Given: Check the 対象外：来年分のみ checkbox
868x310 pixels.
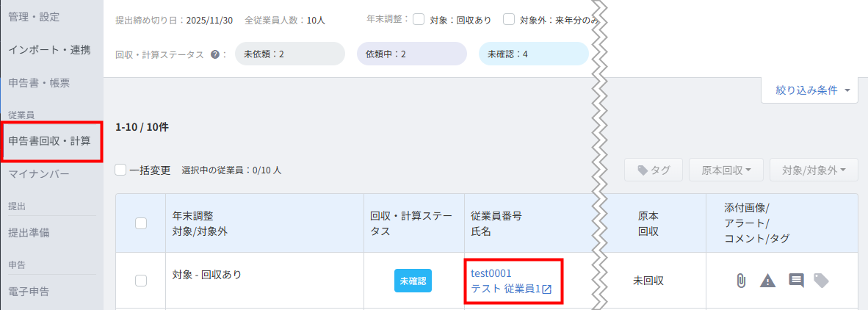Looking at the screenshot, I should coord(509,20).
